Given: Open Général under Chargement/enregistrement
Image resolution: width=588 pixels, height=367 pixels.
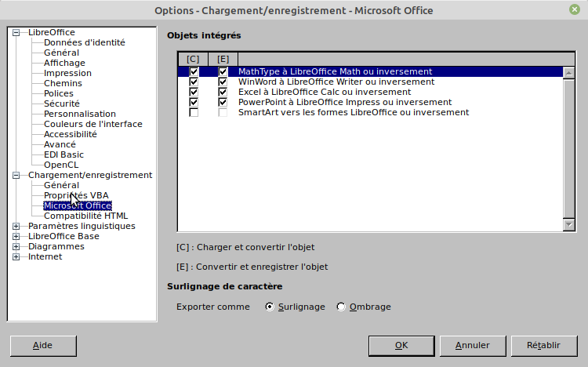Looking at the screenshot, I should pos(61,185).
